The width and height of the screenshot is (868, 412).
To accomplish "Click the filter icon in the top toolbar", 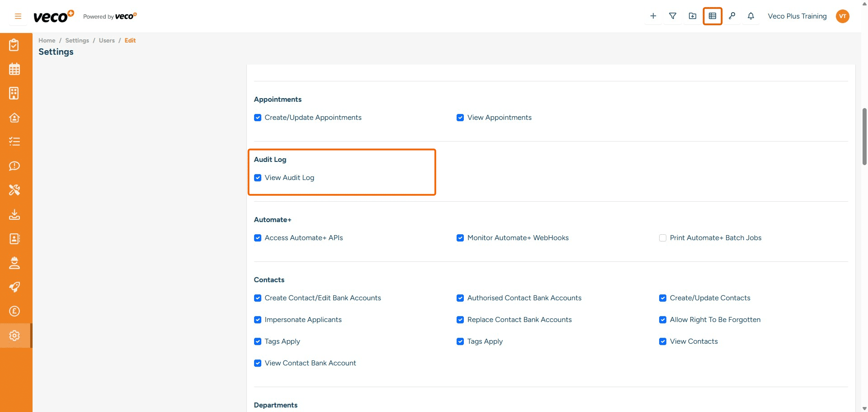I will (x=672, y=16).
